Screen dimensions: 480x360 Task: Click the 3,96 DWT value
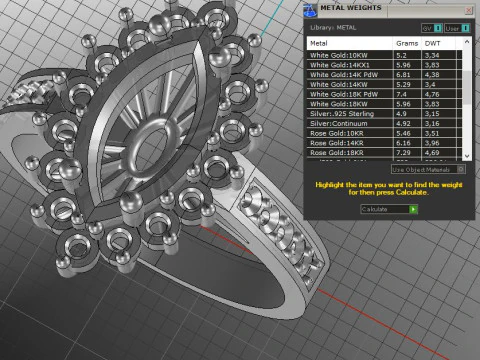(432, 143)
